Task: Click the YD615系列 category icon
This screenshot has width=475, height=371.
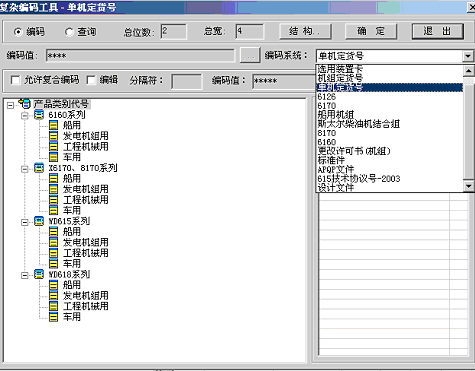Action: pyautogui.click(x=39, y=221)
